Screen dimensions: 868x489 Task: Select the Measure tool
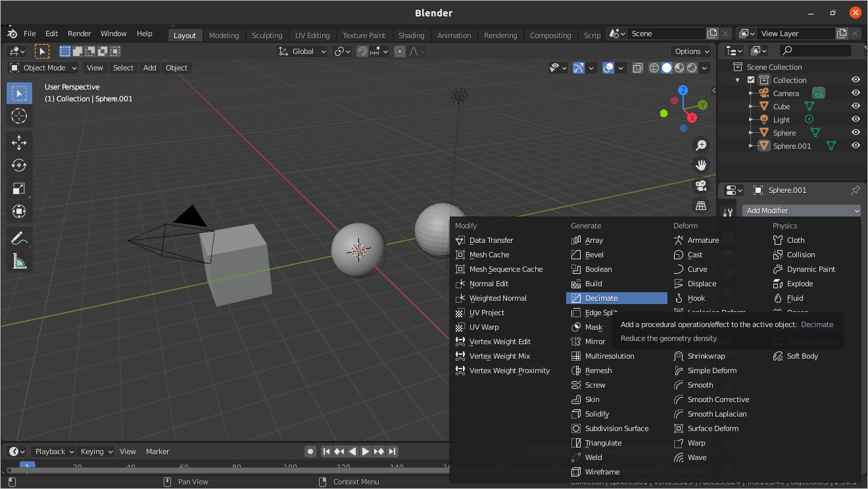[19, 262]
